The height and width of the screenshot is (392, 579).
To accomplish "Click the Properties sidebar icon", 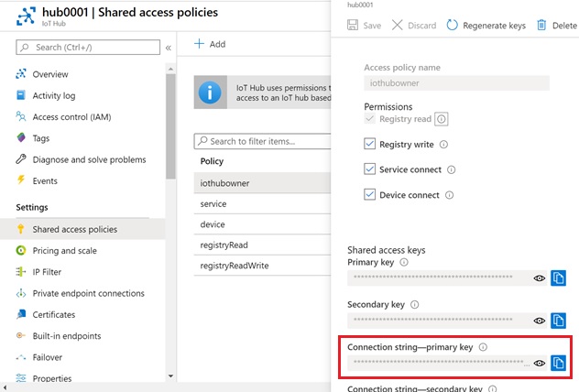I will click(x=21, y=378).
